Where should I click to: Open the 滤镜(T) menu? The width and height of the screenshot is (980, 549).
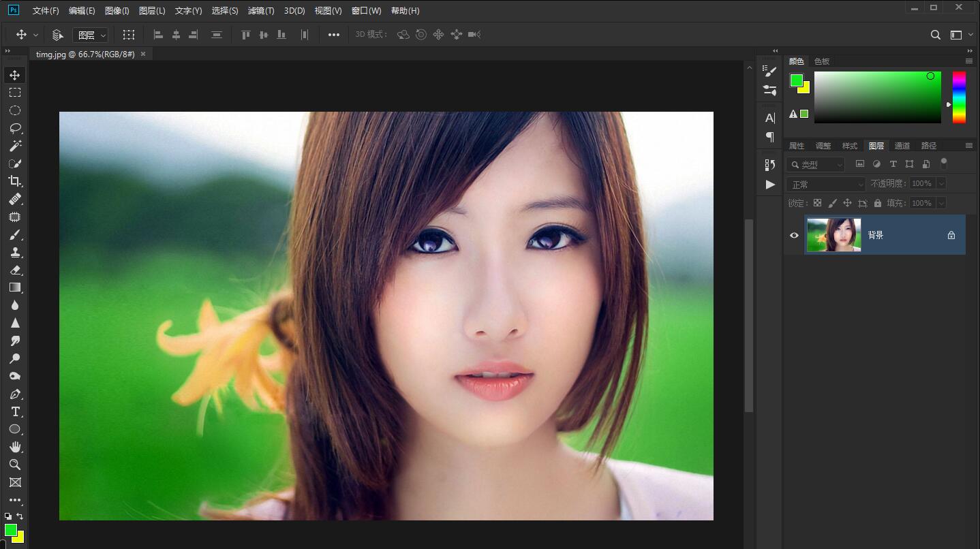click(260, 11)
